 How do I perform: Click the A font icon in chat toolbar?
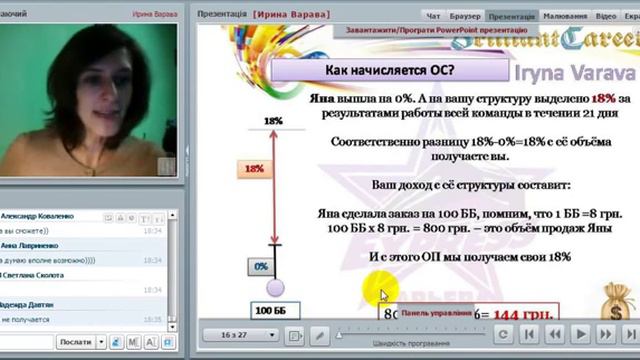point(151,342)
